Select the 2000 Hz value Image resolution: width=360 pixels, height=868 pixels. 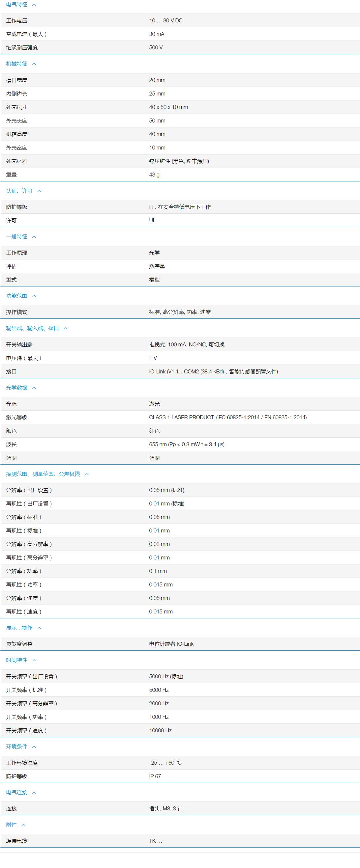159,703
